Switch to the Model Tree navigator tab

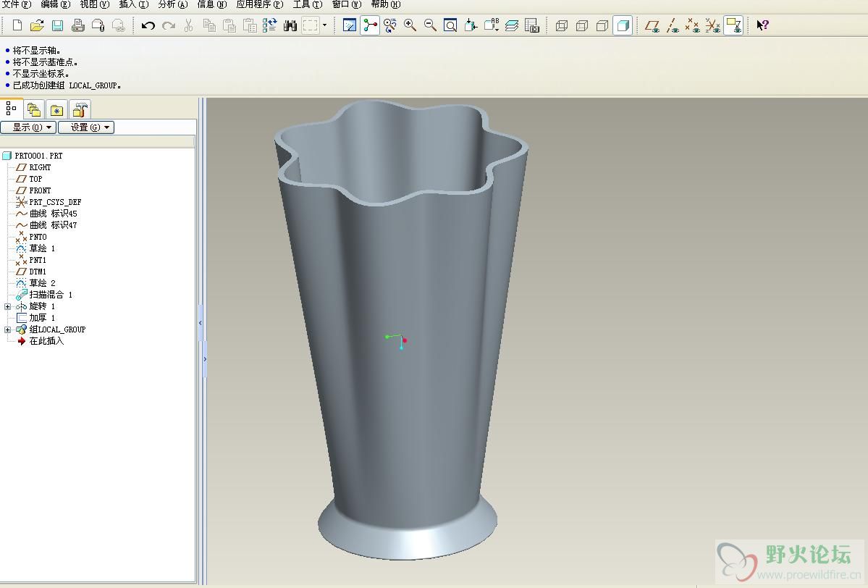pyautogui.click(x=11, y=109)
